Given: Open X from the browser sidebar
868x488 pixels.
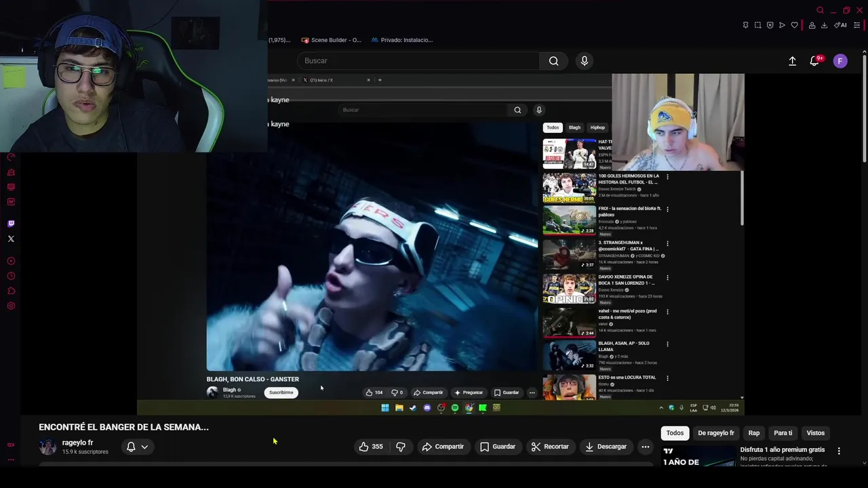Looking at the screenshot, I should click(11, 239).
